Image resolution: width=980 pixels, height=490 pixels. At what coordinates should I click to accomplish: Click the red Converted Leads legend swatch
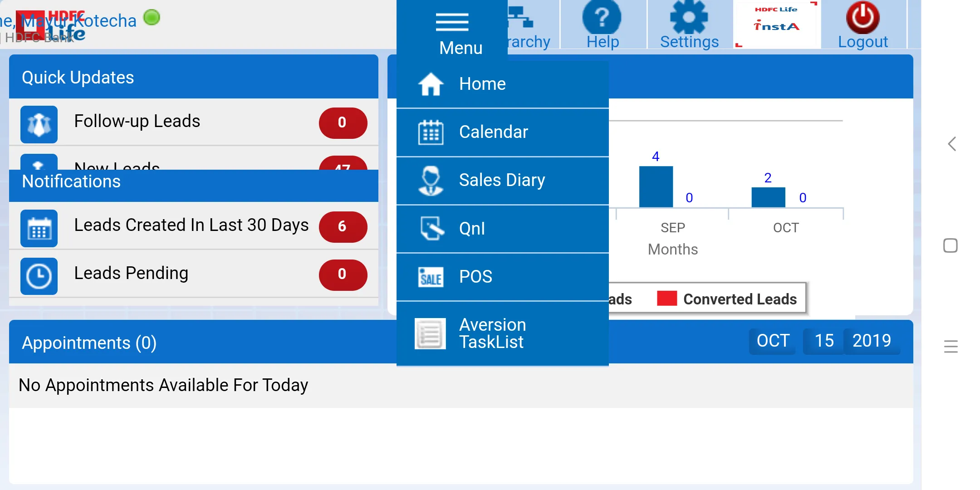click(666, 299)
